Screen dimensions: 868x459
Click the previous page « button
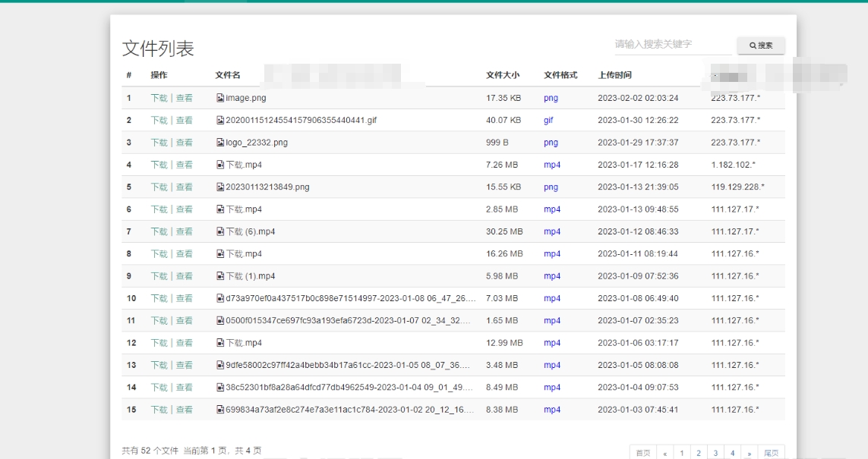click(664, 453)
